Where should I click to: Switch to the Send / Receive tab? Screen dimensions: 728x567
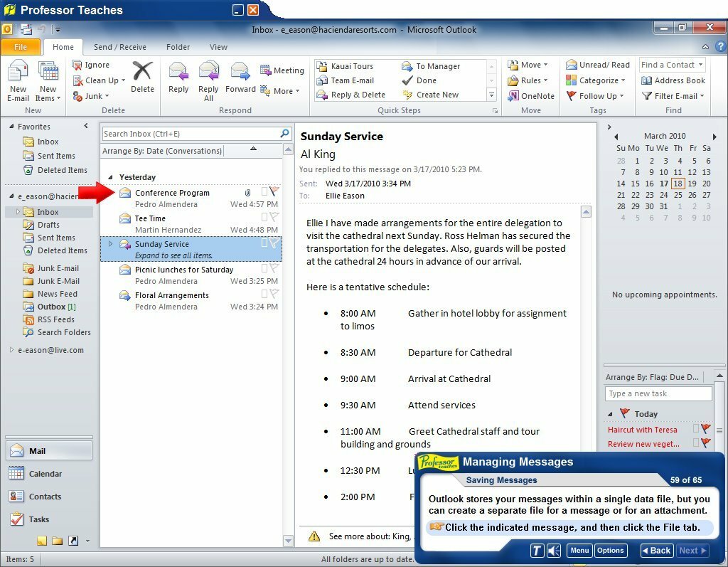point(119,47)
